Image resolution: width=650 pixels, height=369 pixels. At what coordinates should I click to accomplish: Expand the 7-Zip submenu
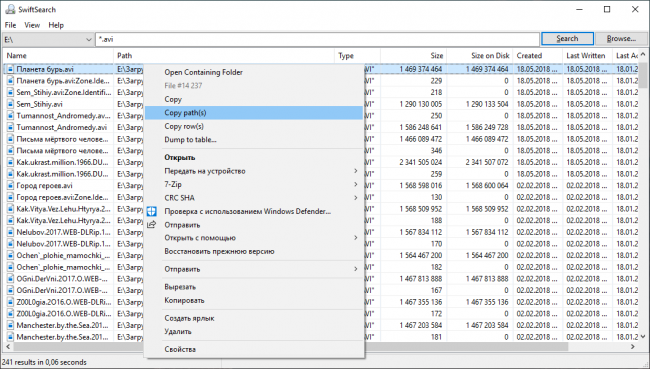pyautogui.click(x=254, y=184)
